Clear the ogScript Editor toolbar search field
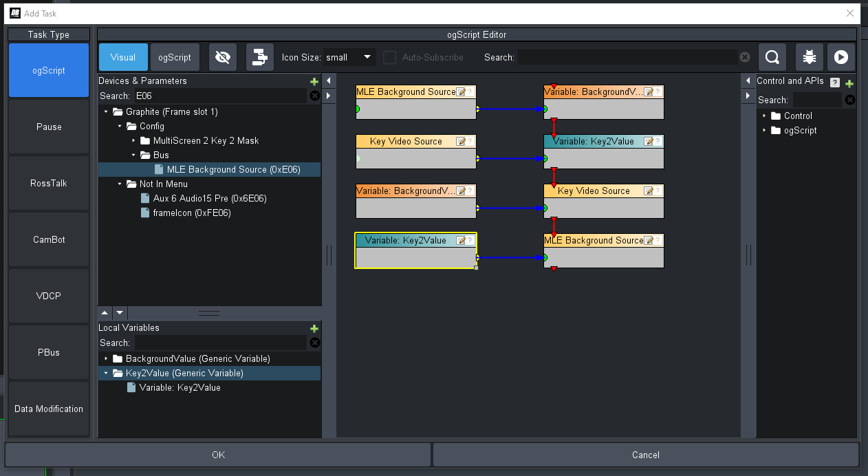 (745, 58)
